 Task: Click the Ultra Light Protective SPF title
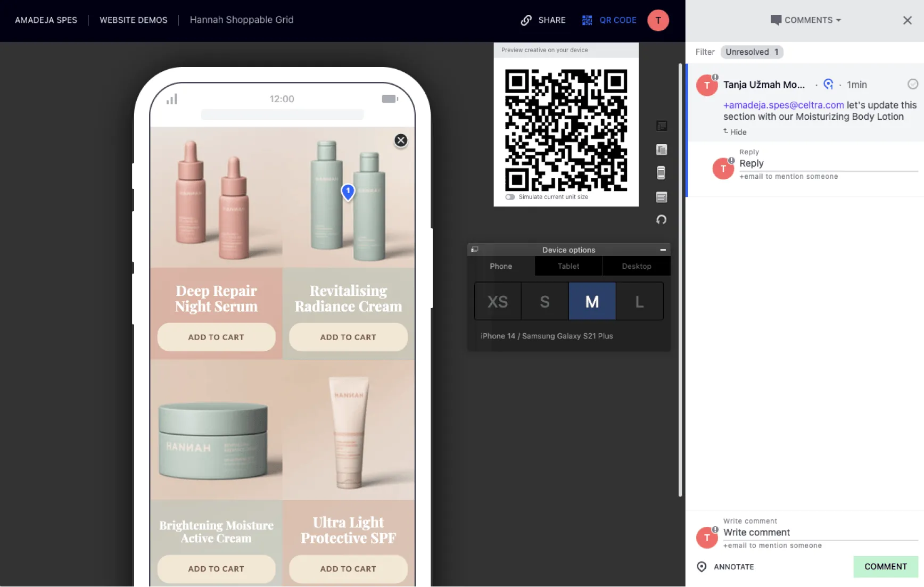pos(349,530)
